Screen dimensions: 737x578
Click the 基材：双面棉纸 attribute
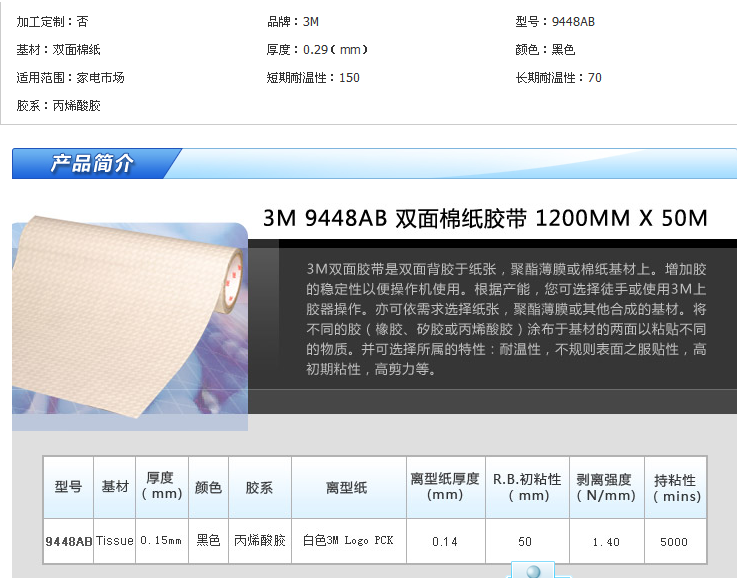click(58, 50)
